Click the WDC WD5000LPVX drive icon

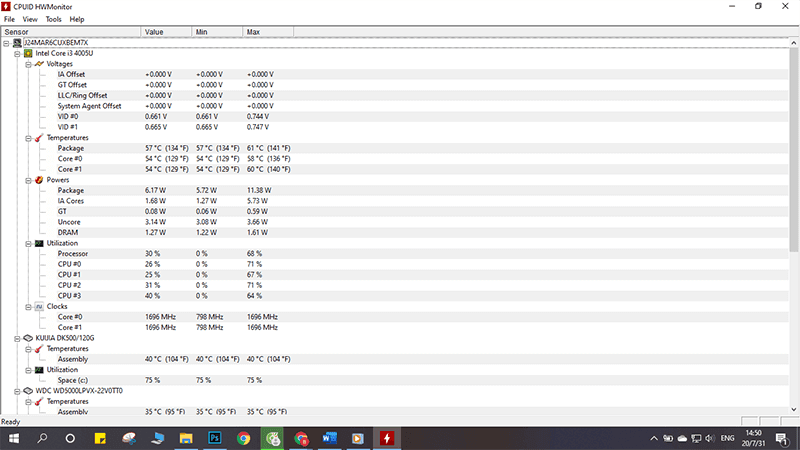[x=28, y=390]
